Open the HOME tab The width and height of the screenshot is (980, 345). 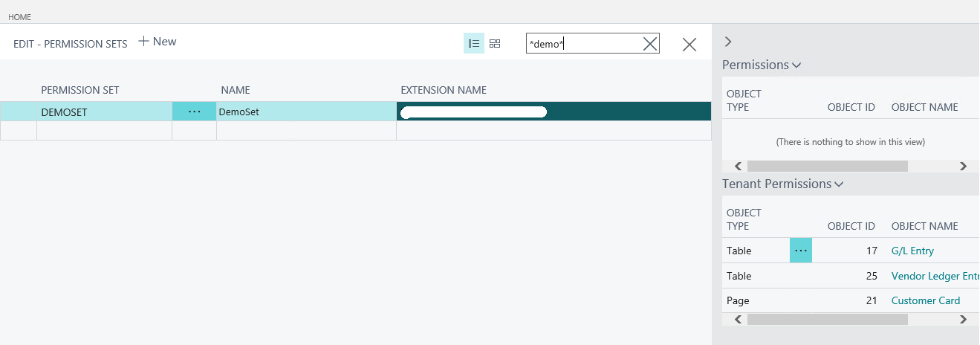19,16
